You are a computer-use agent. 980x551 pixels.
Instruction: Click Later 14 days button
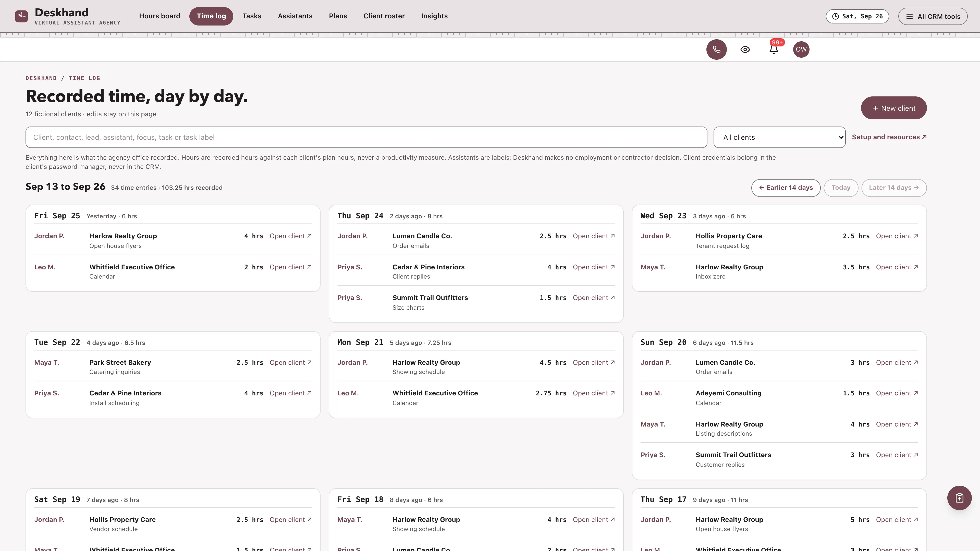894,188
